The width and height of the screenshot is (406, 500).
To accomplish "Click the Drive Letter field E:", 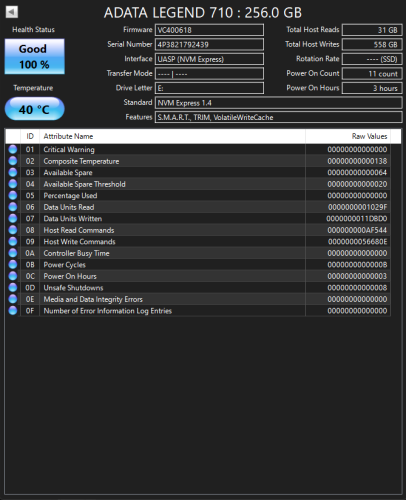I will tap(209, 88).
